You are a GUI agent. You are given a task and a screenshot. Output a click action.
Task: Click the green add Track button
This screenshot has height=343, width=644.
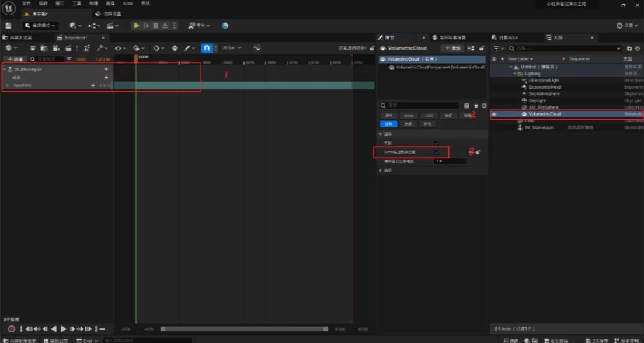coord(15,59)
